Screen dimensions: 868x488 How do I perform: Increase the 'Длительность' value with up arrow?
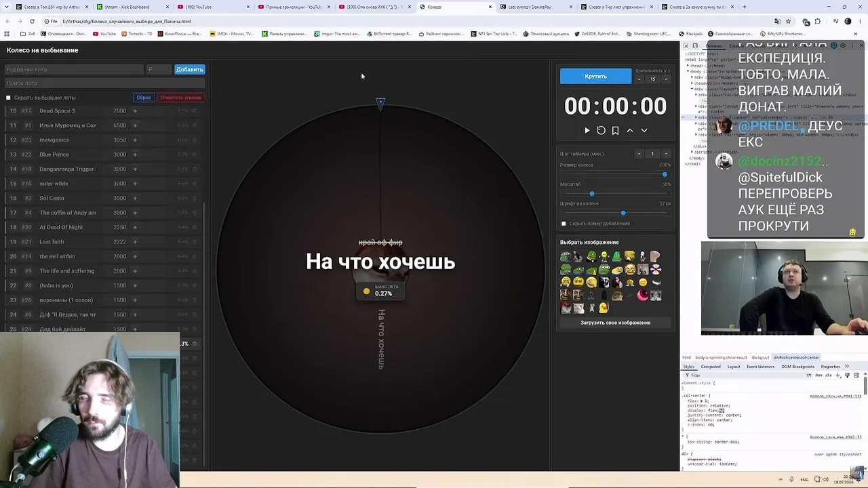(666, 79)
